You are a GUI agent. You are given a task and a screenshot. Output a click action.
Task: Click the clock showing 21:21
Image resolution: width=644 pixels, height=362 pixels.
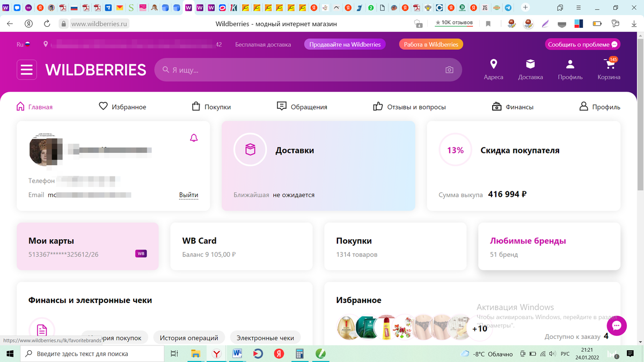point(586,350)
